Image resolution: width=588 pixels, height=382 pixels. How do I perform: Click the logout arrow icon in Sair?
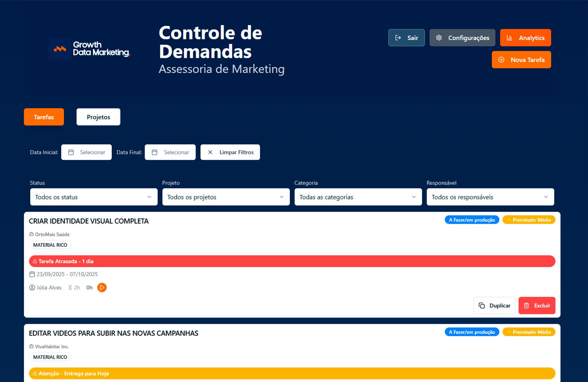click(398, 38)
